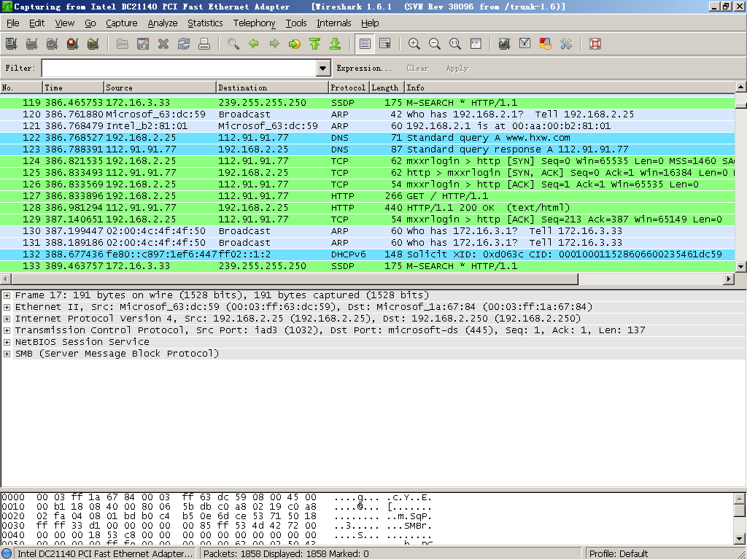Jump to the last packet
The width and height of the screenshot is (747, 560).
pyautogui.click(x=336, y=44)
